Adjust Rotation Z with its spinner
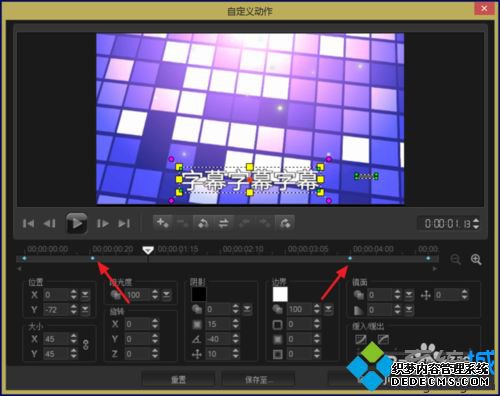Image resolution: width=500 pixels, height=396 pixels. point(155,354)
